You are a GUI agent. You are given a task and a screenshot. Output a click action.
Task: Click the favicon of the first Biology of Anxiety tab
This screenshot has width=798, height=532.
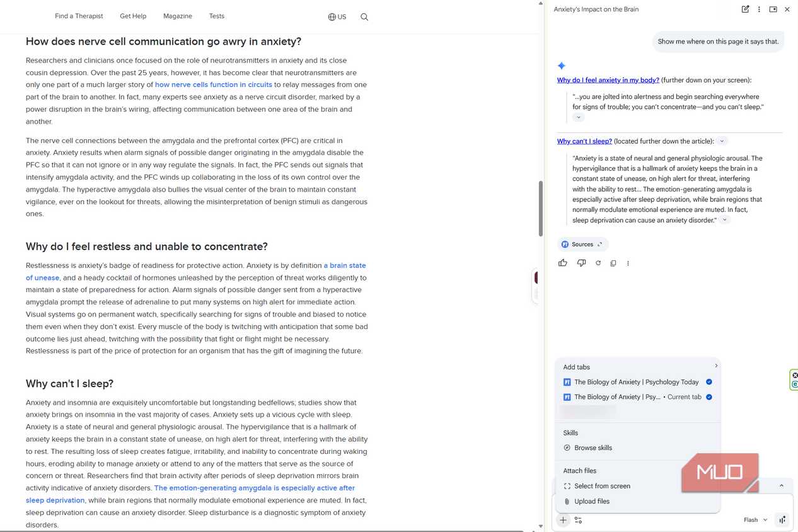(567, 382)
